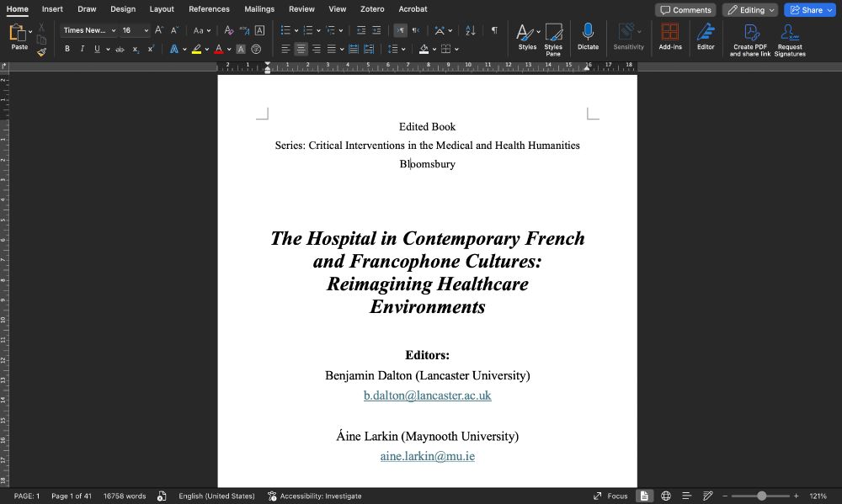Click the zoom slider handle
The width and height of the screenshot is (842, 504).
click(761, 496)
